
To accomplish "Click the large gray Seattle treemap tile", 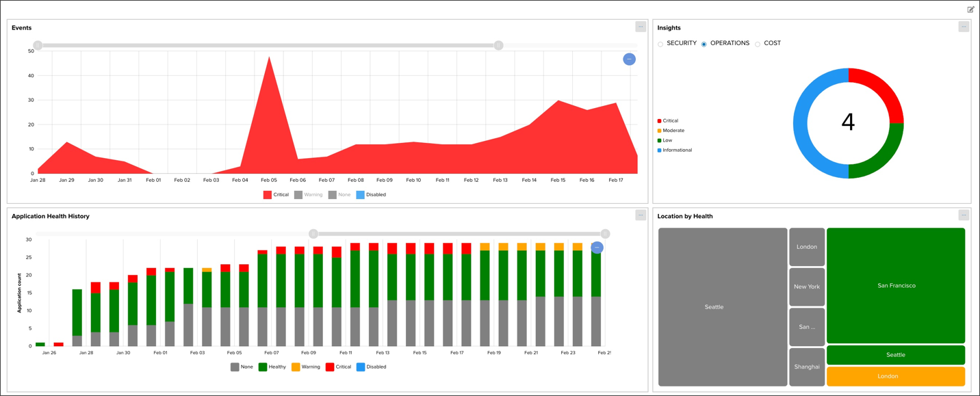I will (x=714, y=307).
